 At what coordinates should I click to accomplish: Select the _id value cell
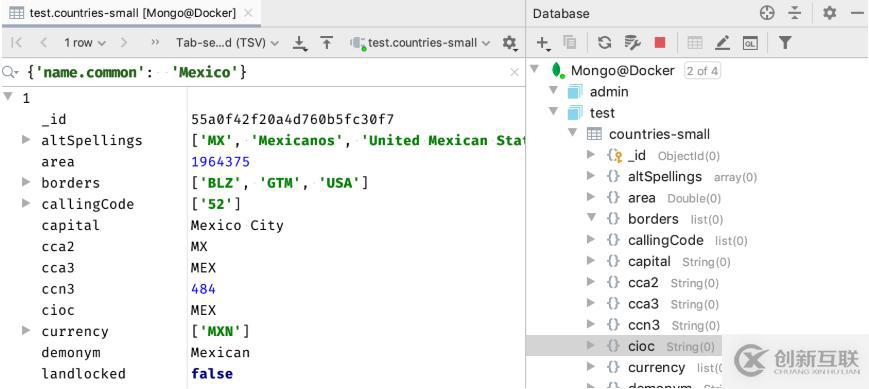(292, 119)
